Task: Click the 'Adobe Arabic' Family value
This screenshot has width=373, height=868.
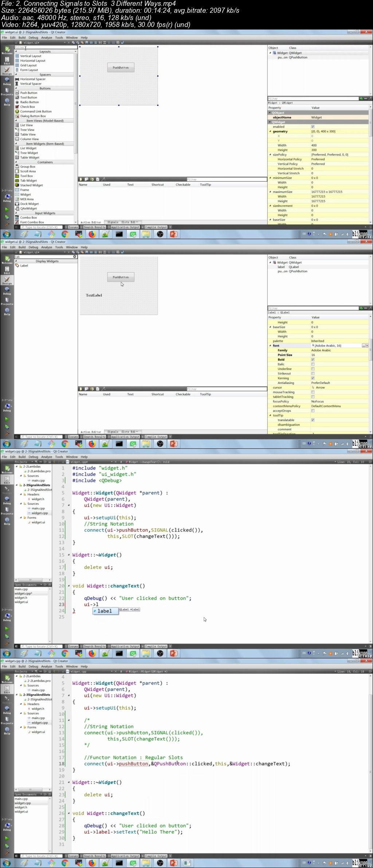Action: [x=321, y=350]
